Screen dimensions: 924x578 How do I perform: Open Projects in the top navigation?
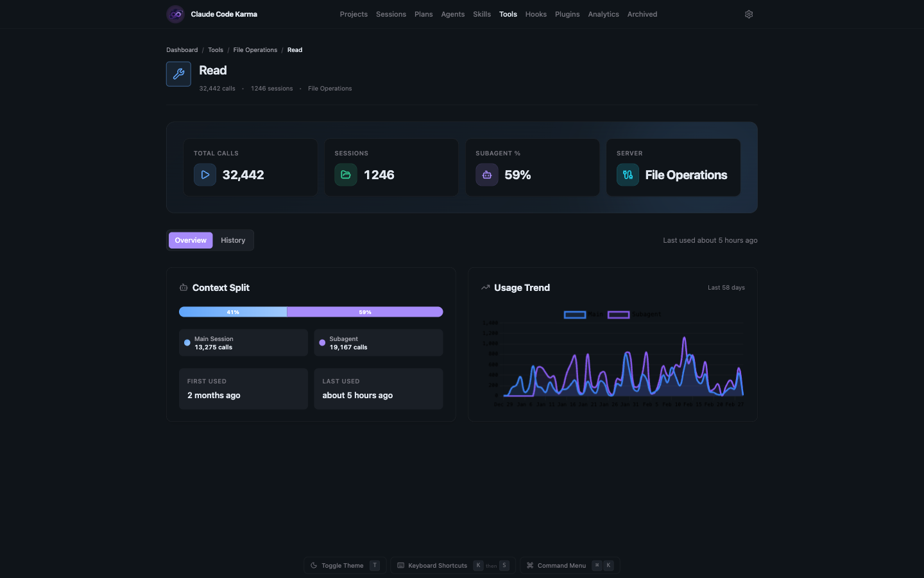pyautogui.click(x=354, y=14)
